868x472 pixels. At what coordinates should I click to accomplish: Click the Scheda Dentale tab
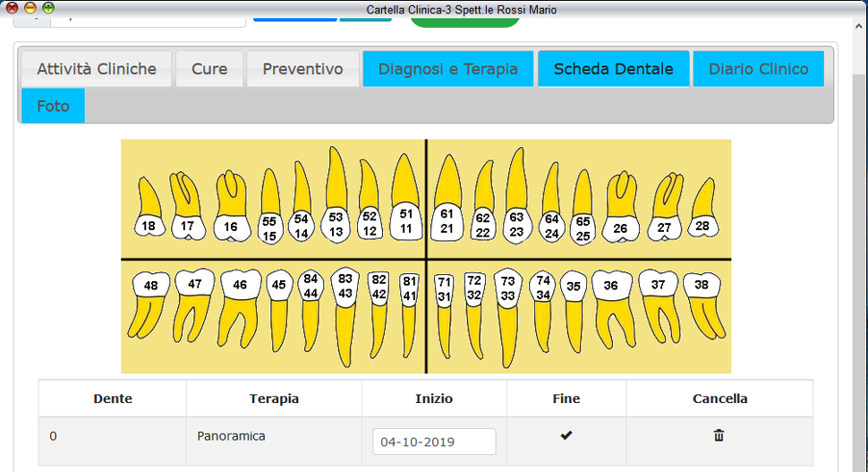(613, 69)
